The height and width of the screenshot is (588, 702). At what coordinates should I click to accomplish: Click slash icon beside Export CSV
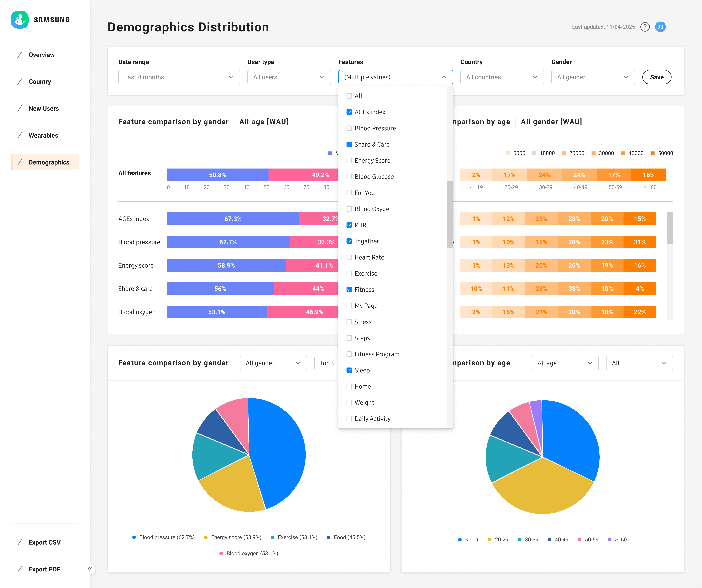point(20,542)
